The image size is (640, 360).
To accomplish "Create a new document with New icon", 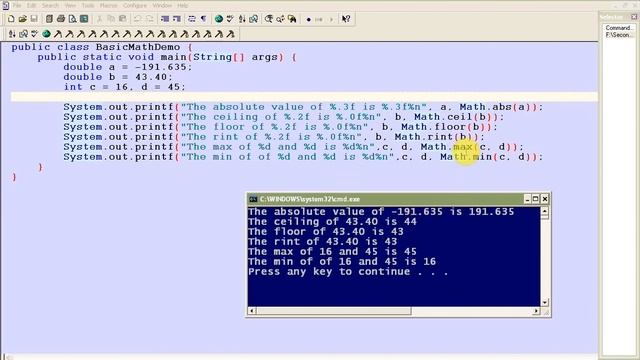I will point(11,19).
